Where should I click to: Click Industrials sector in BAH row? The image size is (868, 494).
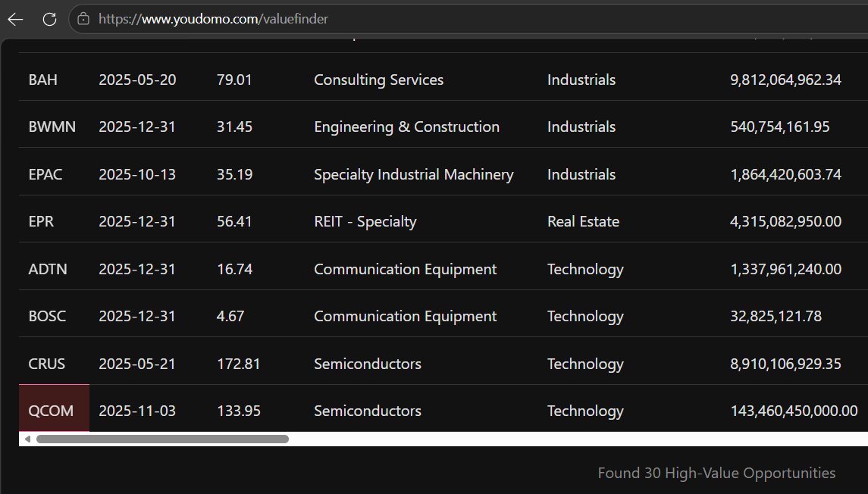coord(581,80)
